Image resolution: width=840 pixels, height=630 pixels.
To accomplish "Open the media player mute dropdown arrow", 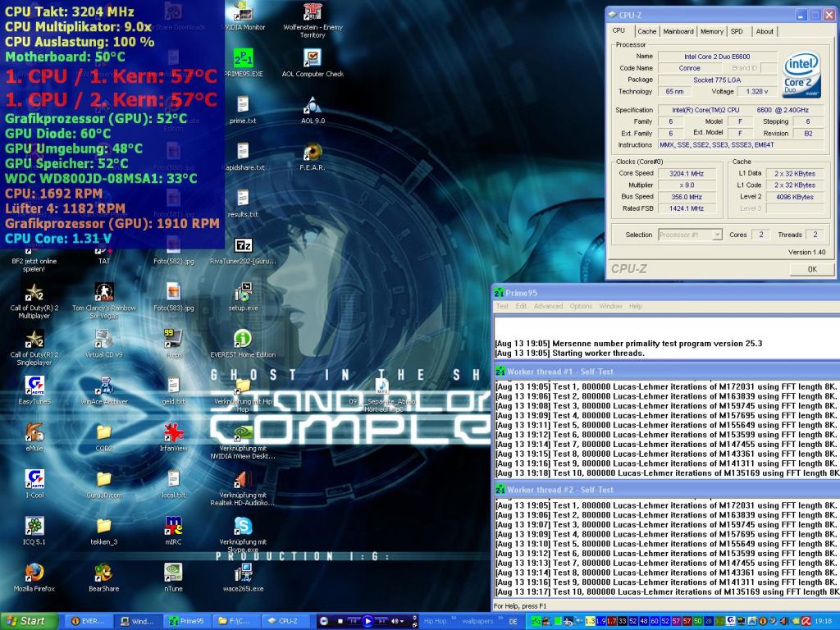I will 403,622.
